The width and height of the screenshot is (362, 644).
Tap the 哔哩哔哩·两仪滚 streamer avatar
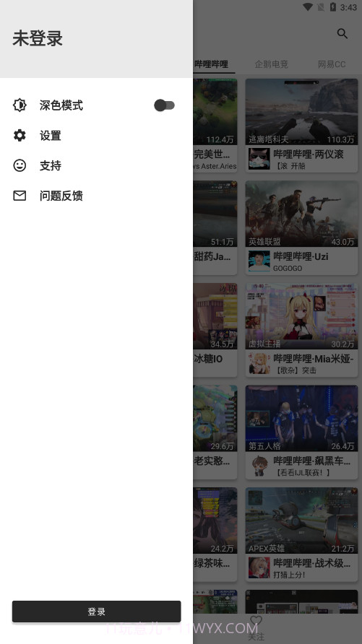259,159
